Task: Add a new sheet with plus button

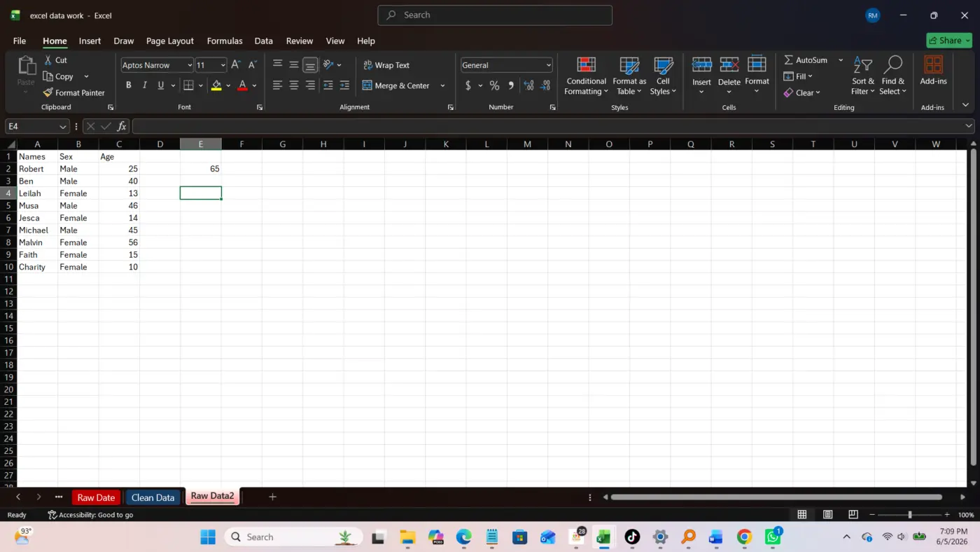Action: pos(272,497)
